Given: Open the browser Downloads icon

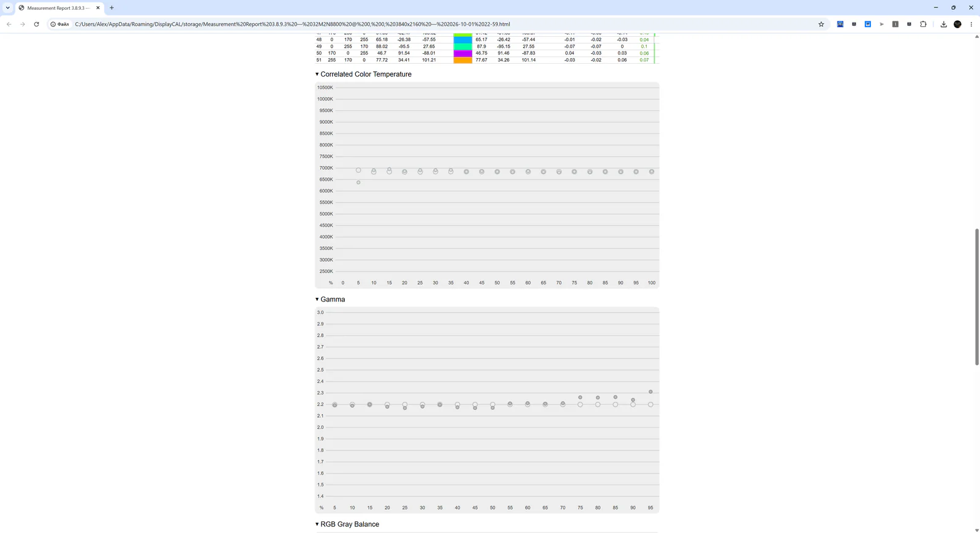Looking at the screenshot, I should [943, 25].
